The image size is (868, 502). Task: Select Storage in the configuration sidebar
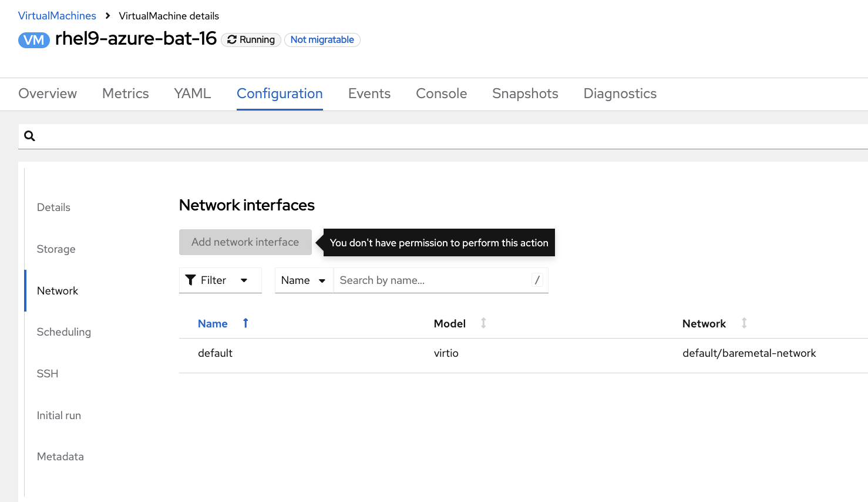coord(56,249)
